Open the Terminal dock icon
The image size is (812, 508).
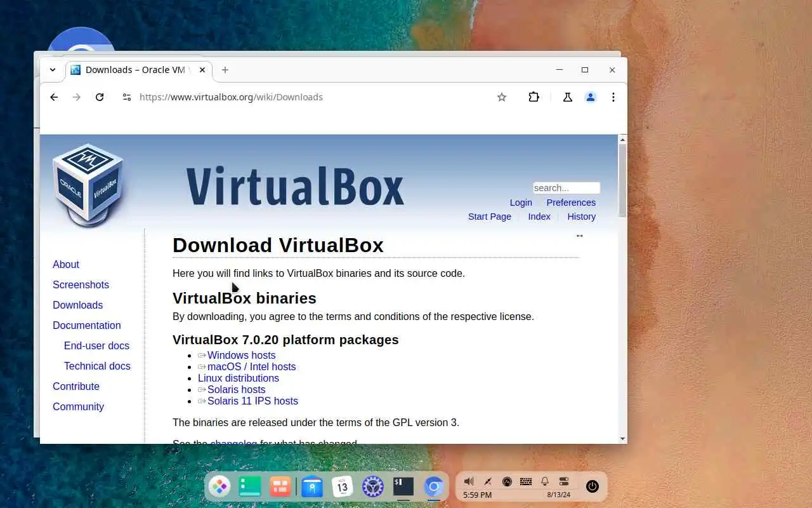coord(403,486)
